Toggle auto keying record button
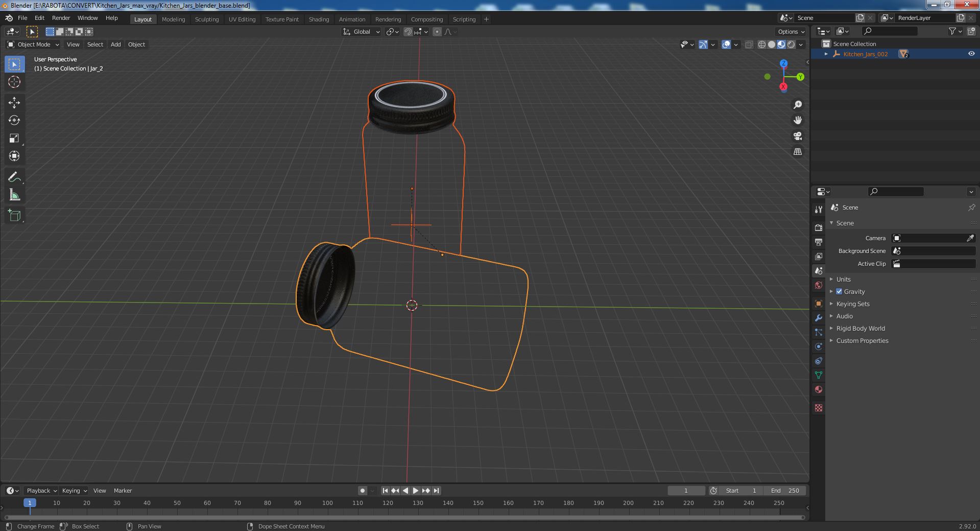Screen dimensions: 980x531 (362, 491)
